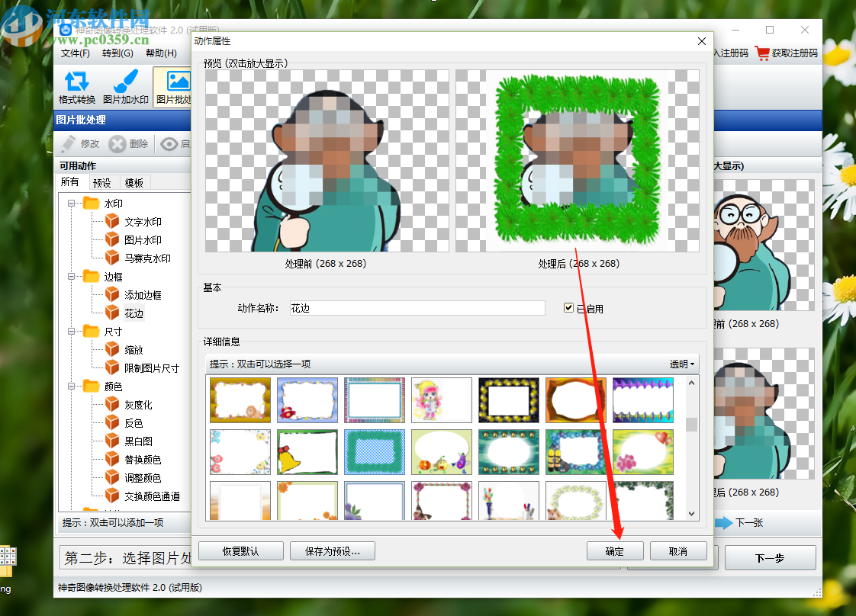Click the 恢复默认 button
Screen dimensions: 856x616
click(x=241, y=551)
